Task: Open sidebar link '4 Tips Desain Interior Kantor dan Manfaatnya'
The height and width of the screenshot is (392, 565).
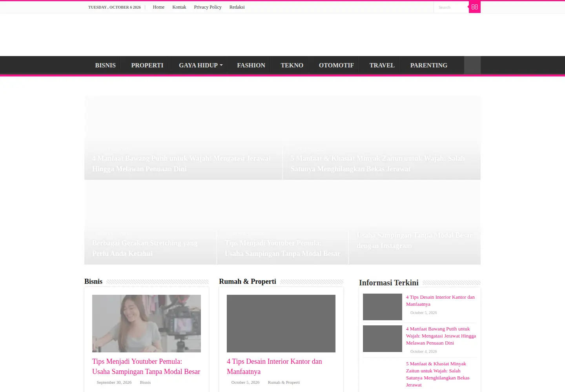Action: (x=440, y=301)
